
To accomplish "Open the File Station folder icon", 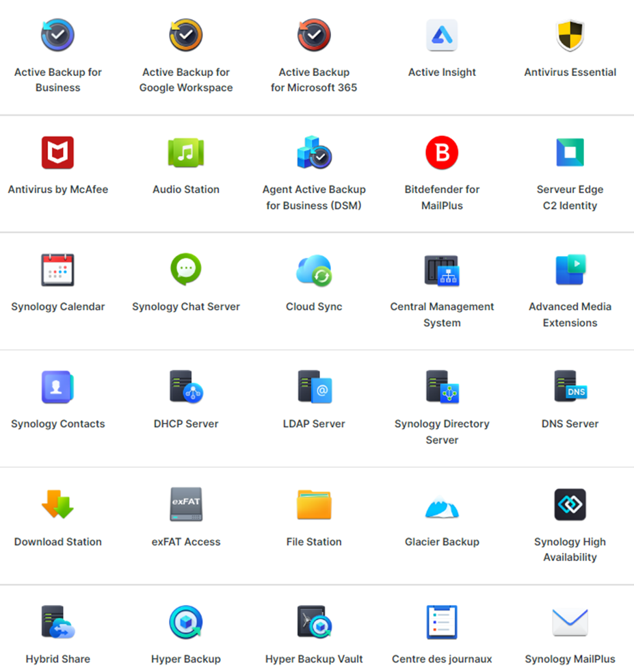I will pyautogui.click(x=314, y=504).
